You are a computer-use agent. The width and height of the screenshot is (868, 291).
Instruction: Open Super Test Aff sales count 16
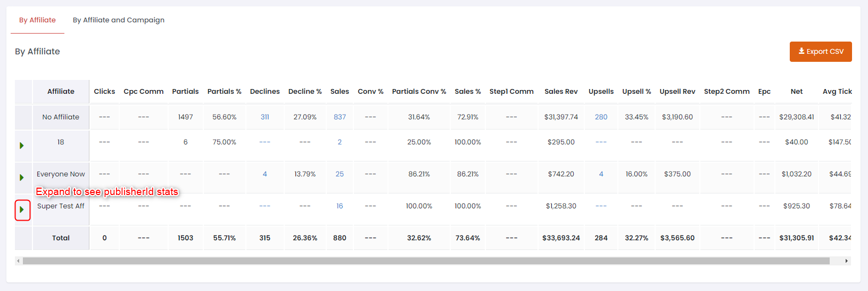[340, 206]
